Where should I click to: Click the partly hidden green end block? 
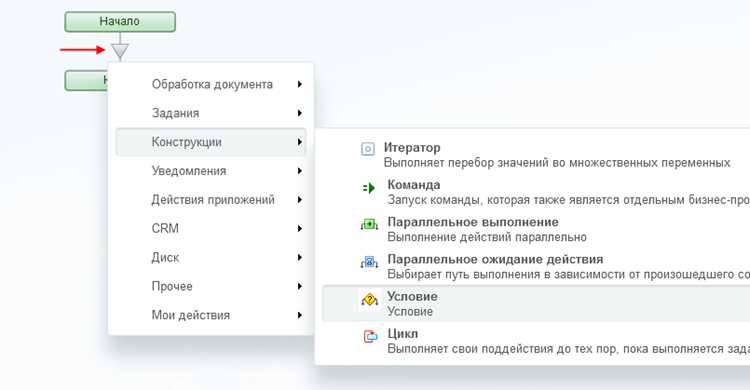tap(86, 80)
